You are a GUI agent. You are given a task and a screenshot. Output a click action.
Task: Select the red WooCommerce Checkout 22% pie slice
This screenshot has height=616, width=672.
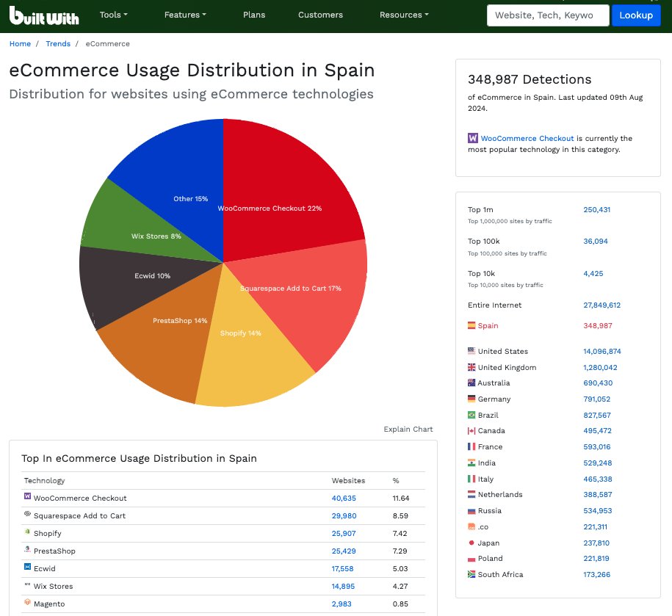(283, 189)
